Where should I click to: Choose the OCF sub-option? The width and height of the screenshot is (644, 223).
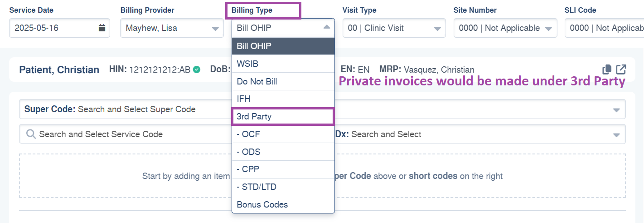click(283, 134)
